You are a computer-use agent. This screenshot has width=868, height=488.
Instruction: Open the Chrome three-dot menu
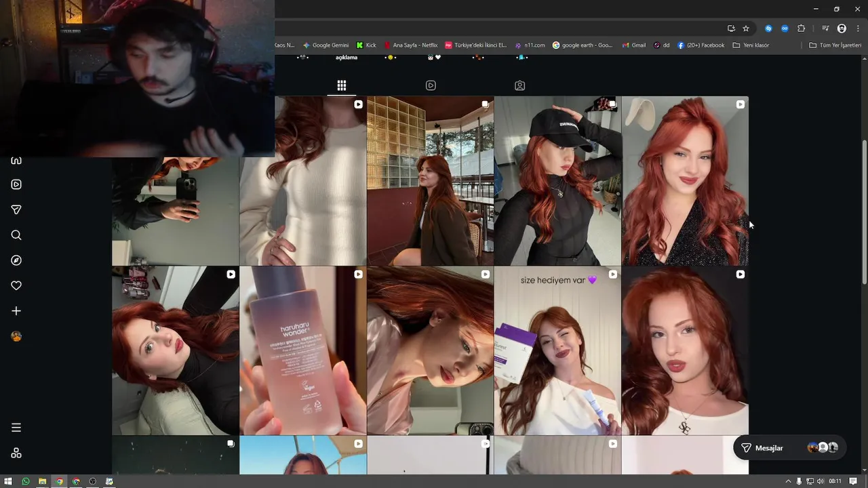tap(856, 28)
